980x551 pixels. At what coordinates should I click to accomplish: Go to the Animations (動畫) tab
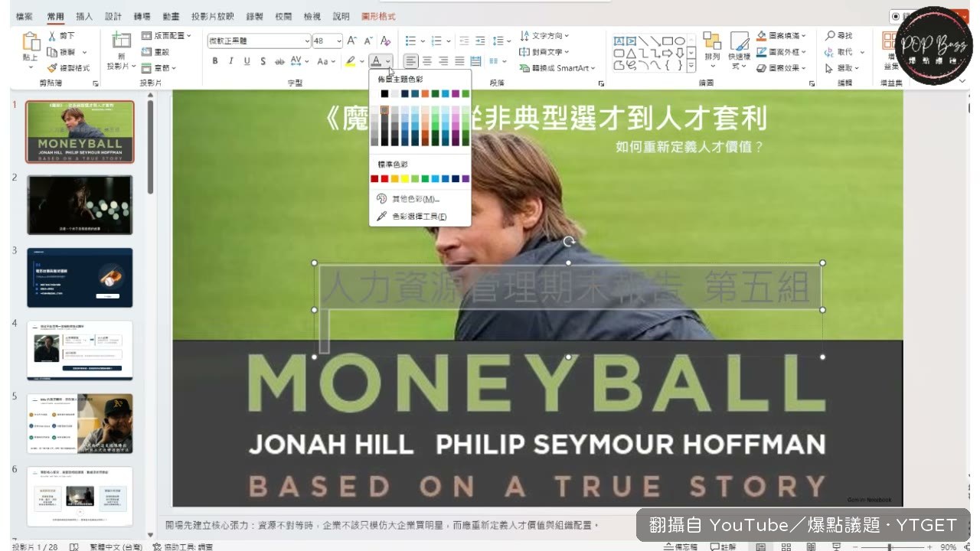pyautogui.click(x=171, y=16)
